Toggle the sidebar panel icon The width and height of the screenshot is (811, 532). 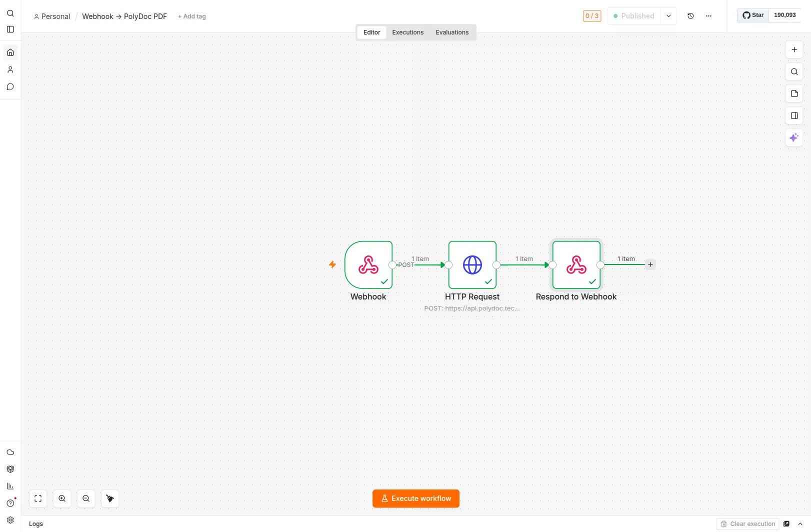click(x=10, y=29)
